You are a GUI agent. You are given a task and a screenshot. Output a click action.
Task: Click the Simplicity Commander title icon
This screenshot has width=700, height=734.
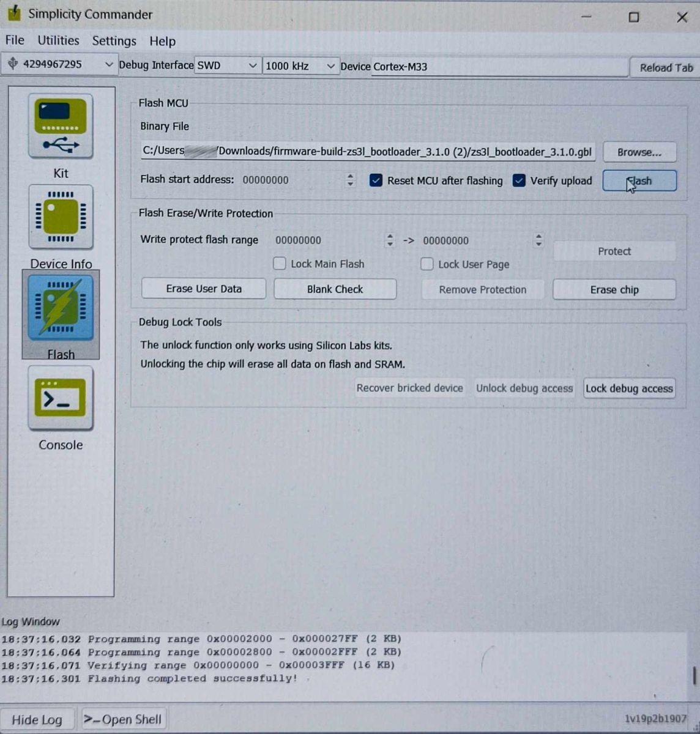(x=14, y=13)
